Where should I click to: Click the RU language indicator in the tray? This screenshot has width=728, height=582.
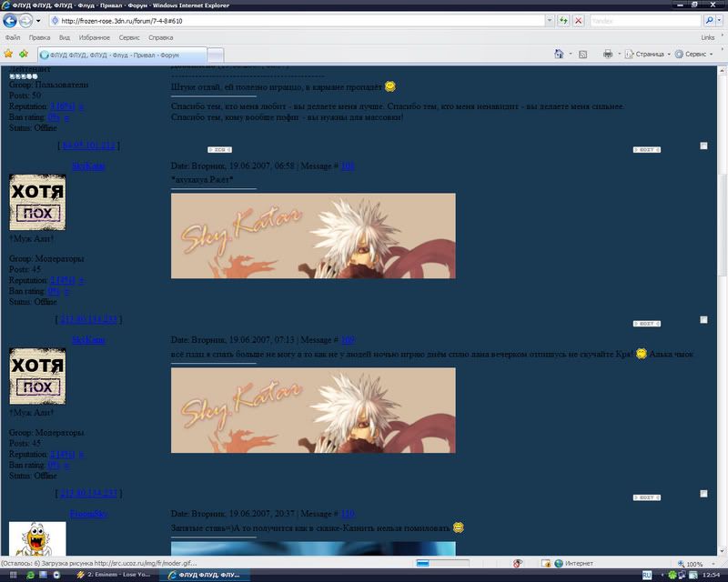647,575
